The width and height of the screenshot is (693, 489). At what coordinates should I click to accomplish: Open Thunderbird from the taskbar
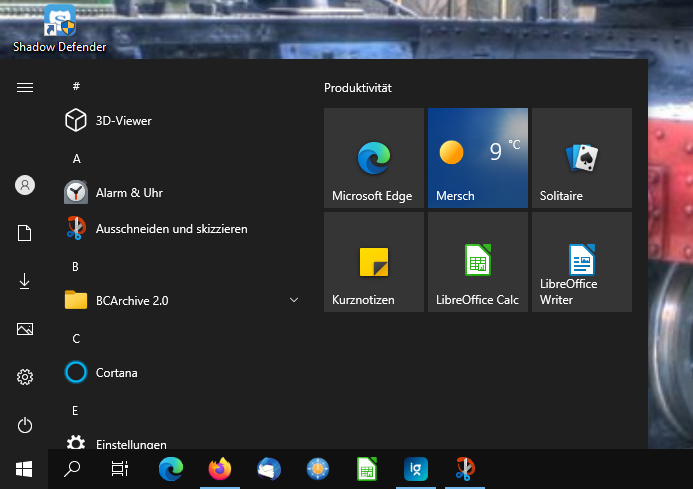tap(269, 469)
